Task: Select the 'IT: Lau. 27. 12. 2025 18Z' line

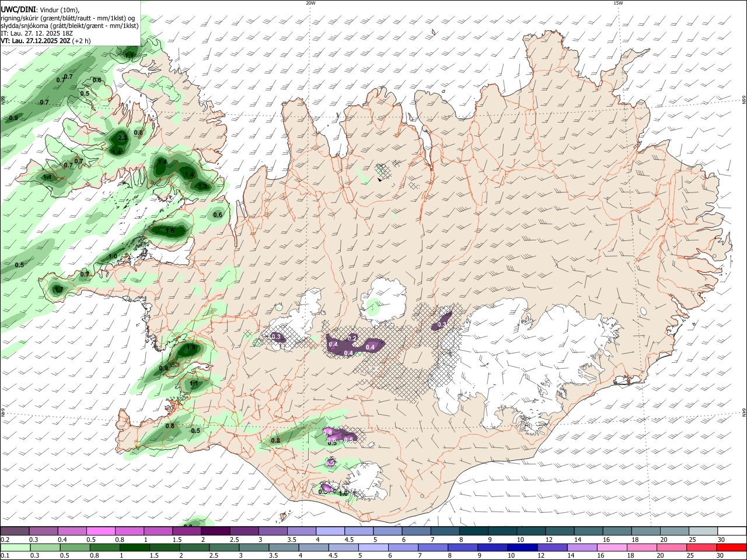Action: coord(37,33)
